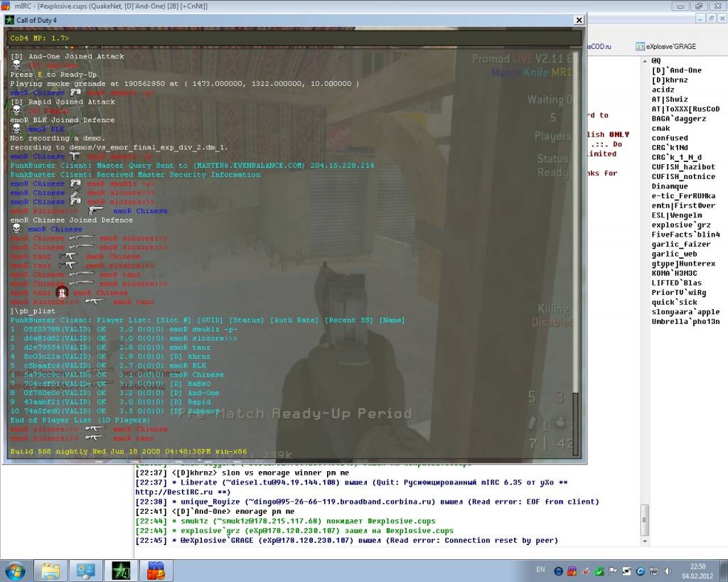The height and width of the screenshot is (582, 728).
Task: Select BAGA`daggerz in the nick list
Action: [679, 119]
